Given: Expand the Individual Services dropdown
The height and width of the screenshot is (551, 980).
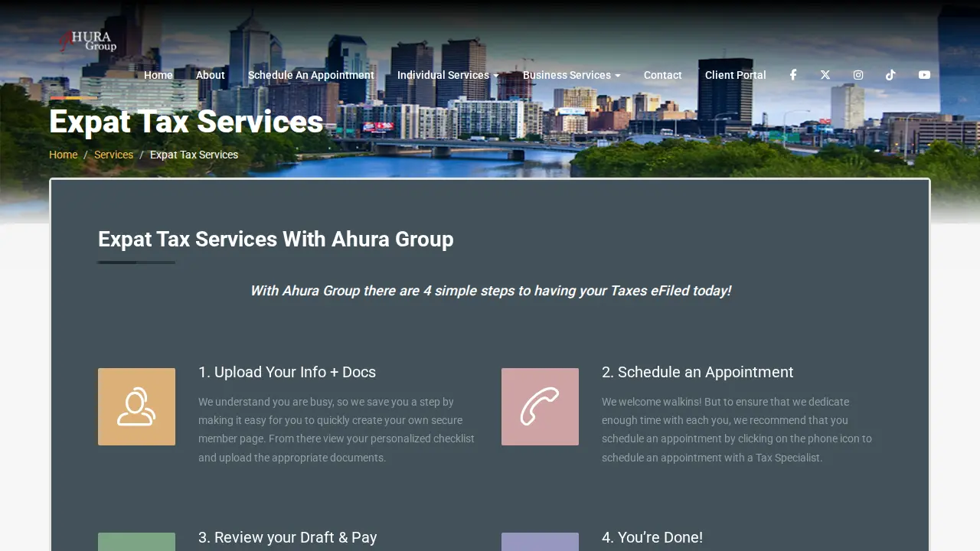Looking at the screenshot, I should pyautogui.click(x=448, y=75).
